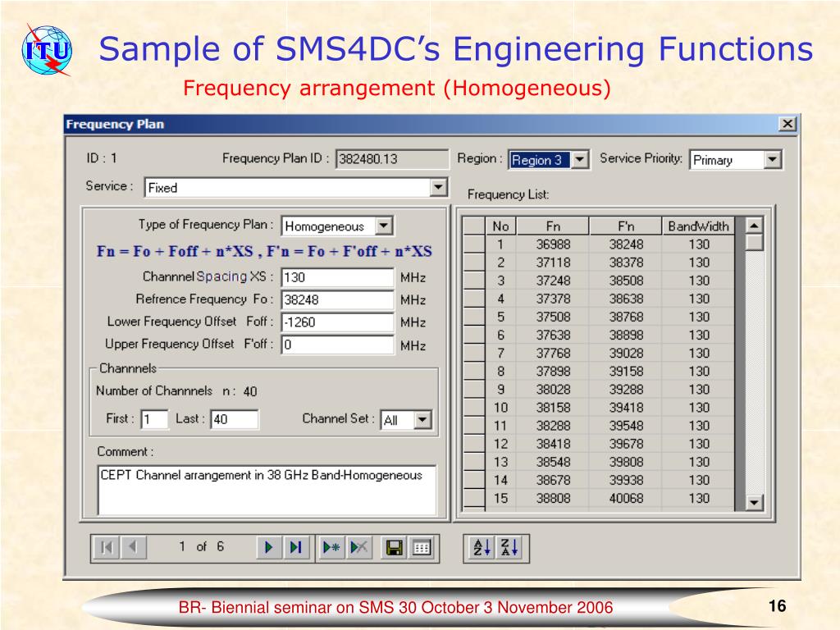
Task: Click the F'n column header
Action: [x=626, y=226]
